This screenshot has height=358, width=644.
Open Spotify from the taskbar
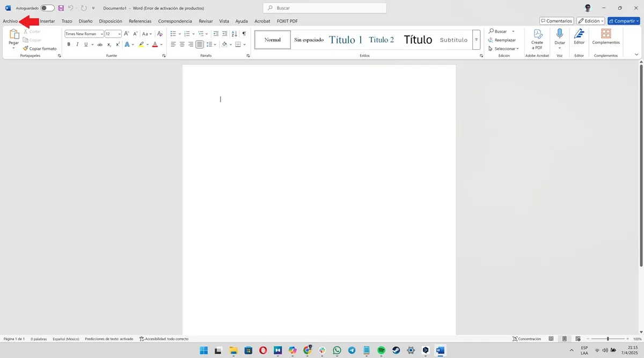coord(381,350)
